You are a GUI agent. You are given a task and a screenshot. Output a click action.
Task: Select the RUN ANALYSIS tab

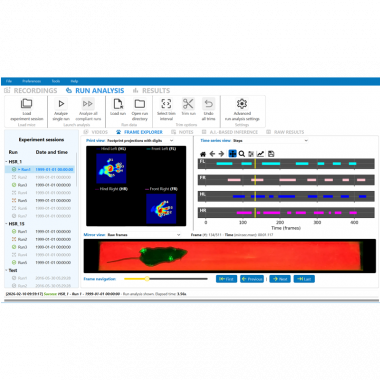click(x=95, y=91)
